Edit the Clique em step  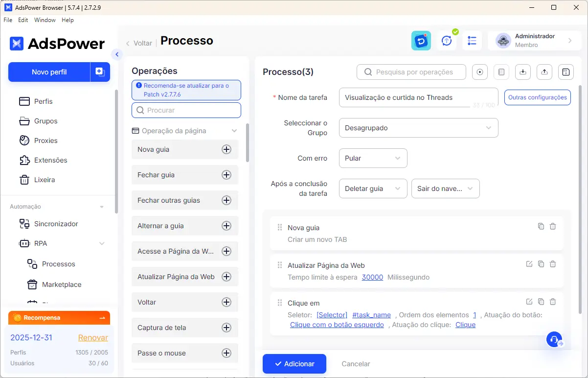coord(529,302)
